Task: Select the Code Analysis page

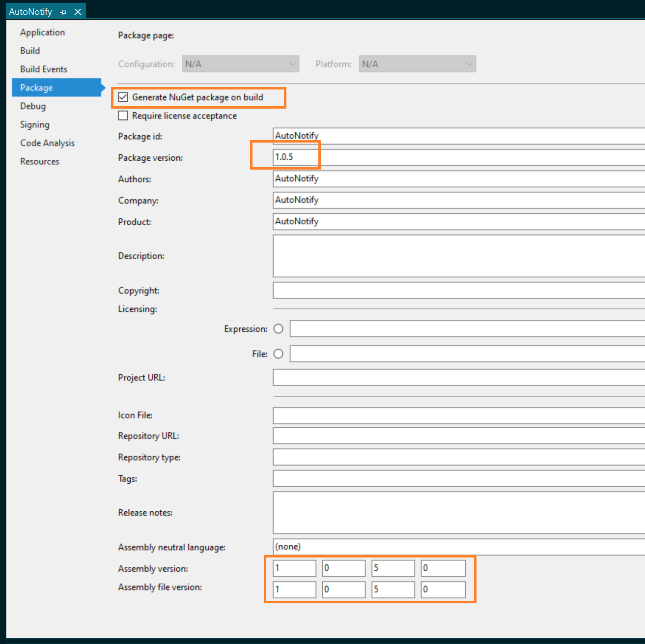Action: [x=48, y=143]
